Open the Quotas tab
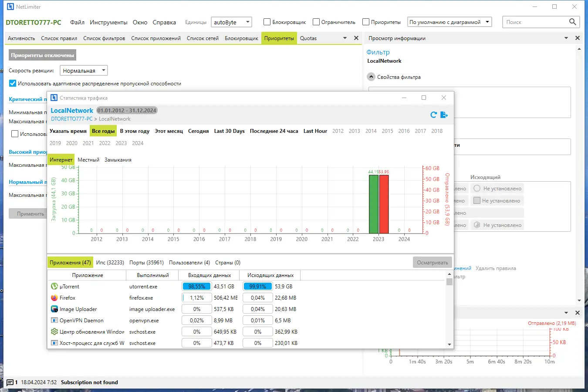 (x=308, y=38)
